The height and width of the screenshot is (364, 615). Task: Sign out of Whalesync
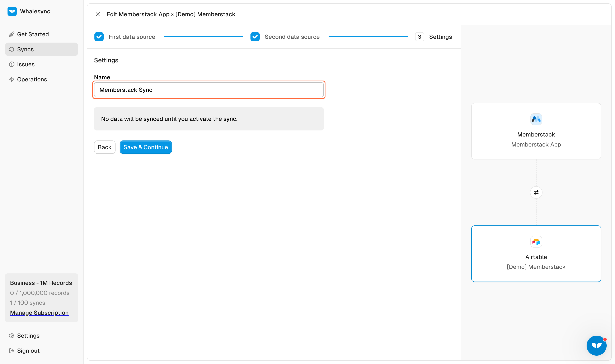click(x=42, y=350)
